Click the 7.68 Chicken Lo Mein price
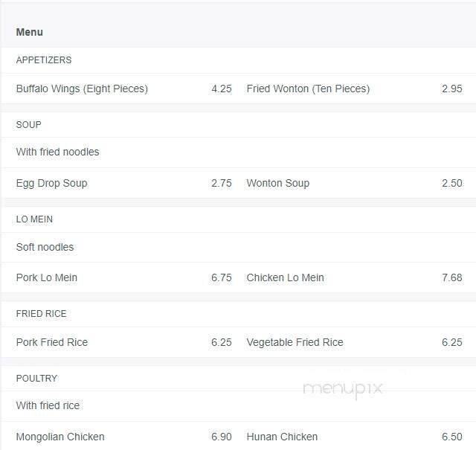Viewport: 476px width, 450px height. click(x=451, y=277)
